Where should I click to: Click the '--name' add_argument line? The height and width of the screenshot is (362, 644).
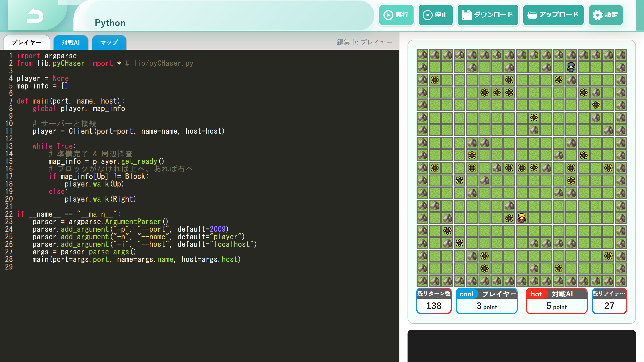[x=139, y=237]
